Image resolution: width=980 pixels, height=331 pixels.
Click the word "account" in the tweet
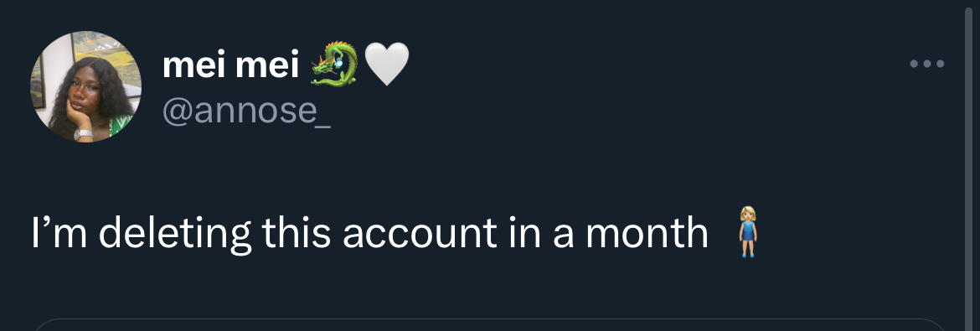420,234
